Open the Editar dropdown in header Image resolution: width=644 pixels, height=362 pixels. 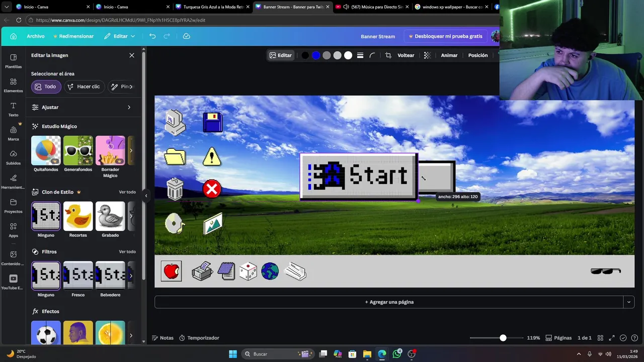[120, 36]
